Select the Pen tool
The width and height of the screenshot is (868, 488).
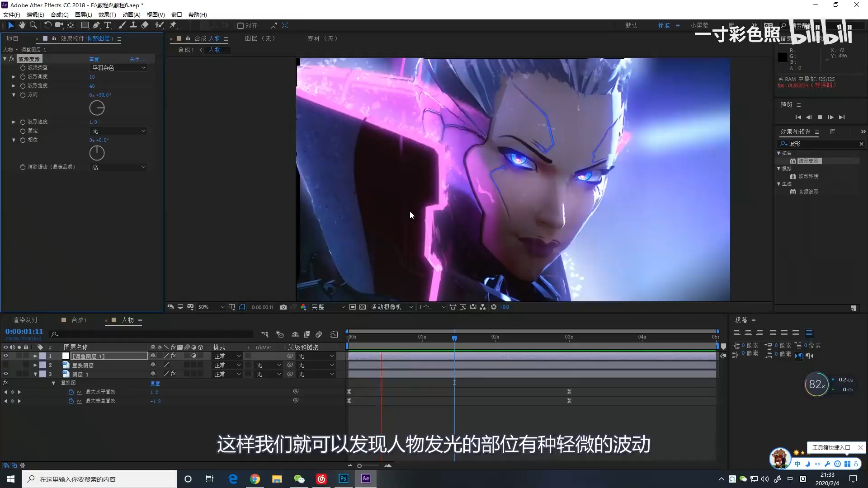[96, 25]
